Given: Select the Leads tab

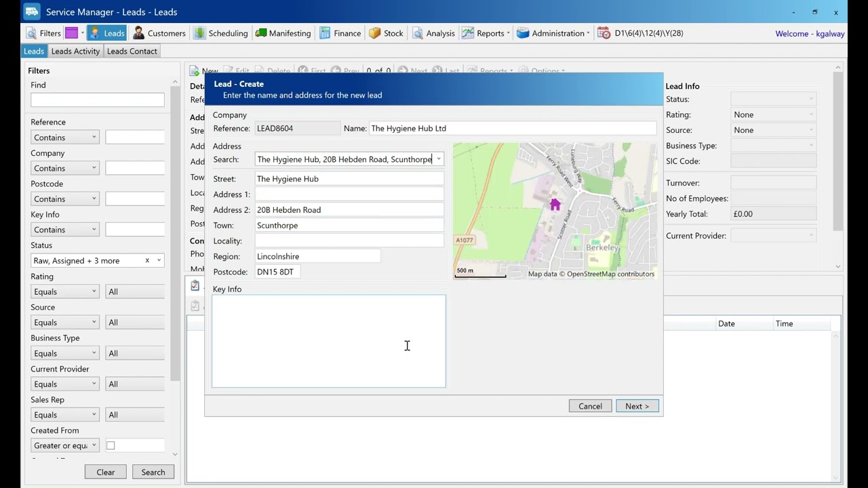Looking at the screenshot, I should pyautogui.click(x=34, y=51).
